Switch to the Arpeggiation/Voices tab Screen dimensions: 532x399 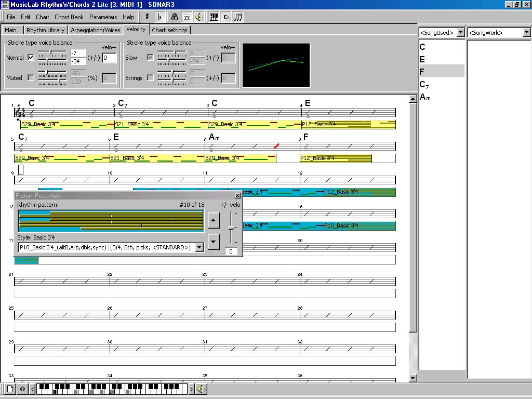(96, 30)
